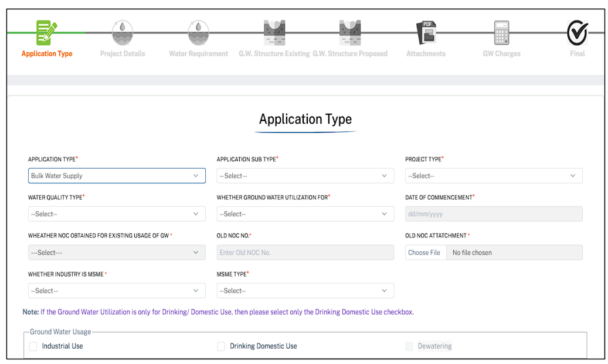Click the Old NOC No. input box

pyautogui.click(x=305, y=252)
